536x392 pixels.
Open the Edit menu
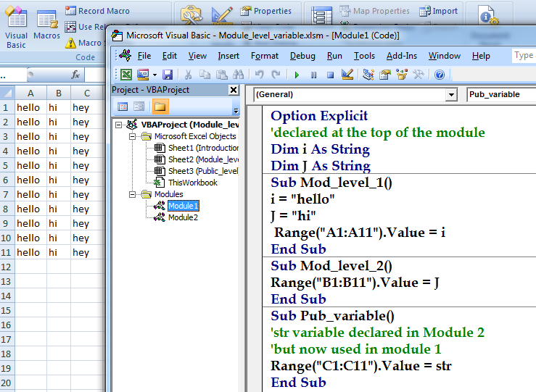pyautogui.click(x=170, y=56)
